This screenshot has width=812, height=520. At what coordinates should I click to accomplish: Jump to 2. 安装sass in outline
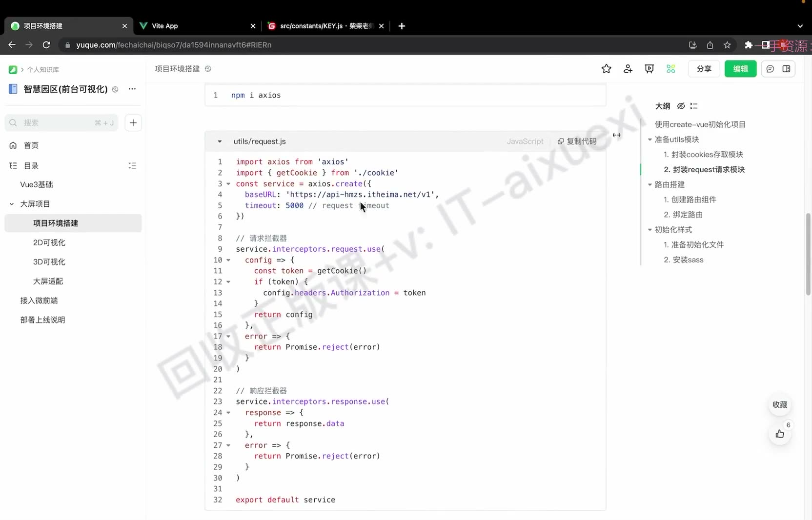tap(683, 260)
